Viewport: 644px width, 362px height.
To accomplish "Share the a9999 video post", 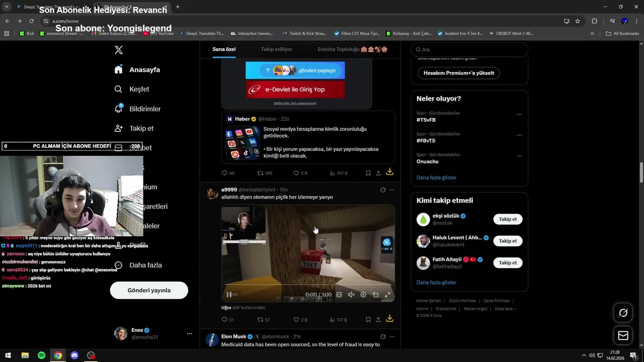I will (378, 320).
